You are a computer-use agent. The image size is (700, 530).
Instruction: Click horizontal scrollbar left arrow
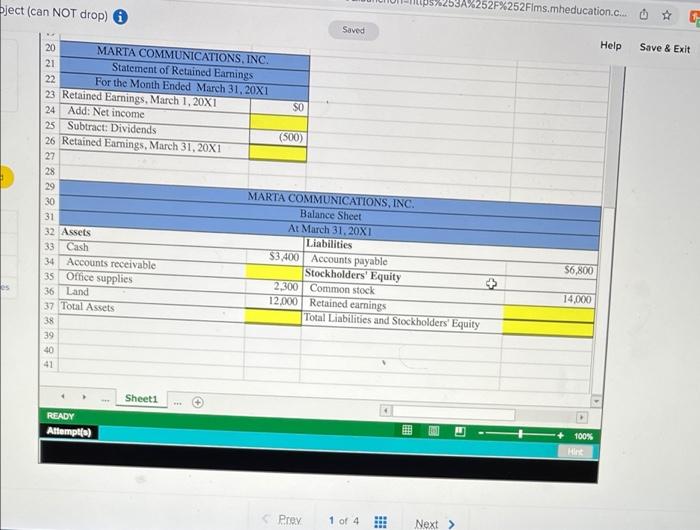(x=386, y=410)
